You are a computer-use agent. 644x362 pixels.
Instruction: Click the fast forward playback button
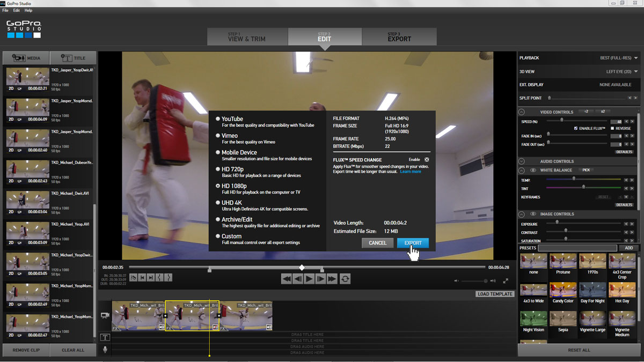(x=332, y=278)
